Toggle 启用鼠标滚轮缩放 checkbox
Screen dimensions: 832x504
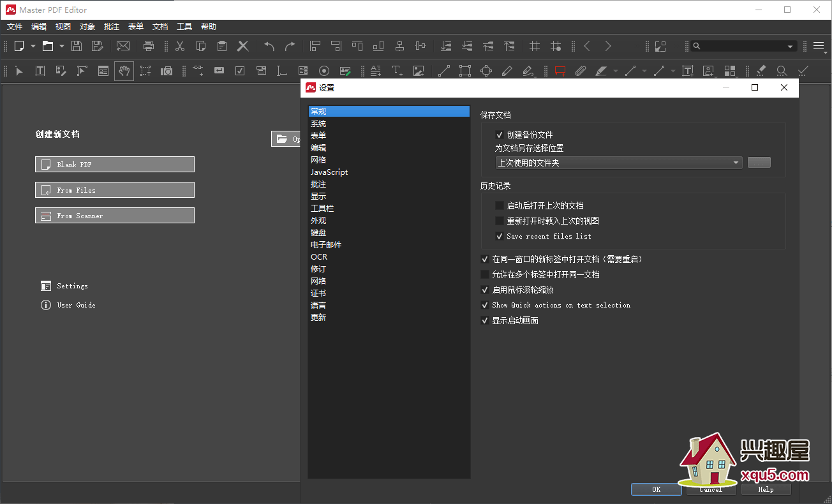click(x=484, y=290)
